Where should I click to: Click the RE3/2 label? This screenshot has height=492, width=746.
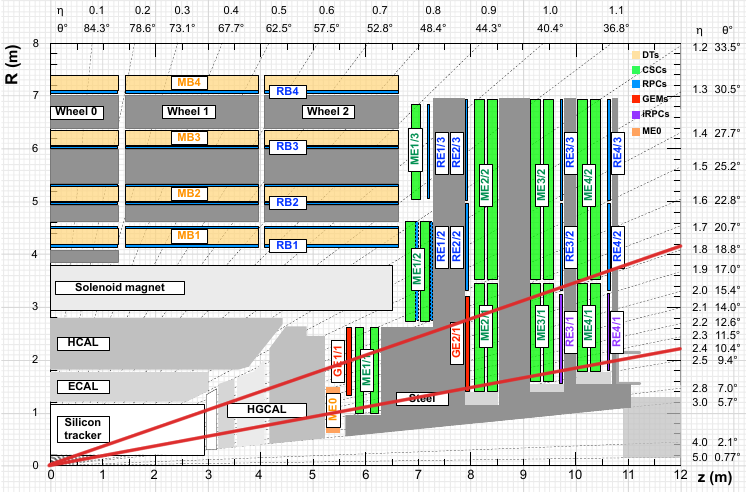coord(570,247)
